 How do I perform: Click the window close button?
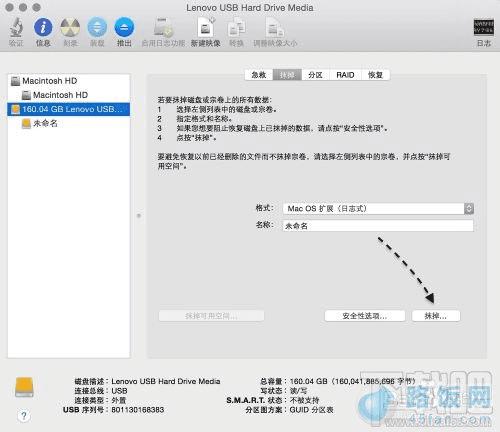[x=9, y=7]
